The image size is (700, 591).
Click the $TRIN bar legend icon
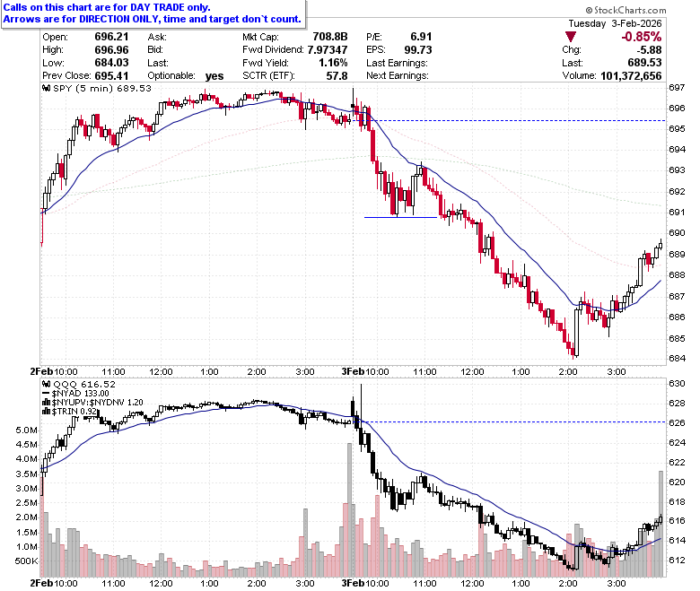tap(47, 412)
